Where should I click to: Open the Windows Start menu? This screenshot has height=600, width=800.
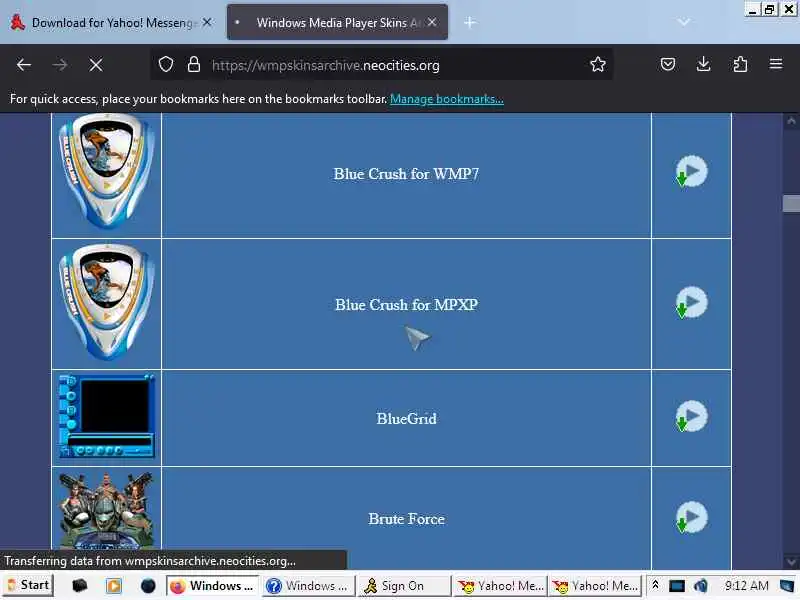click(x=29, y=585)
